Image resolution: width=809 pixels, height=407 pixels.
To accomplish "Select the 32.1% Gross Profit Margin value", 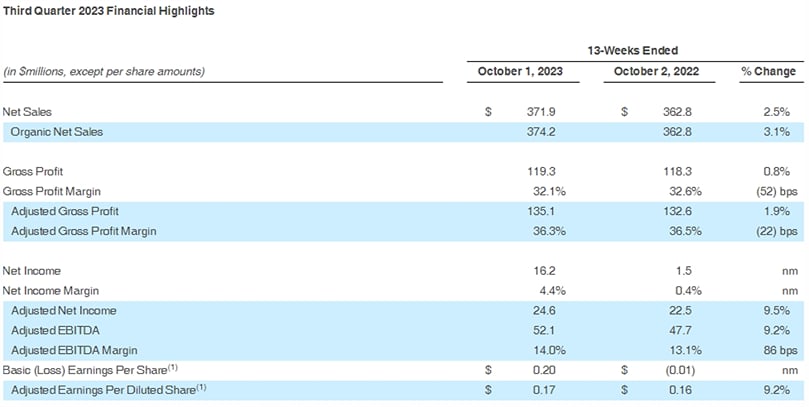I will click(x=549, y=192).
